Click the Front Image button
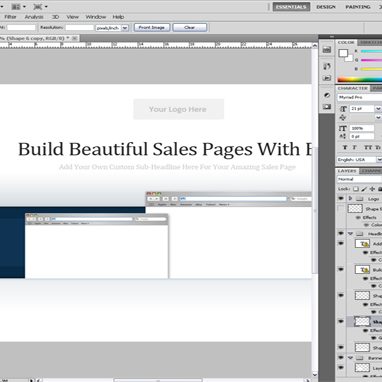This screenshot has width=382, height=382. (x=152, y=27)
